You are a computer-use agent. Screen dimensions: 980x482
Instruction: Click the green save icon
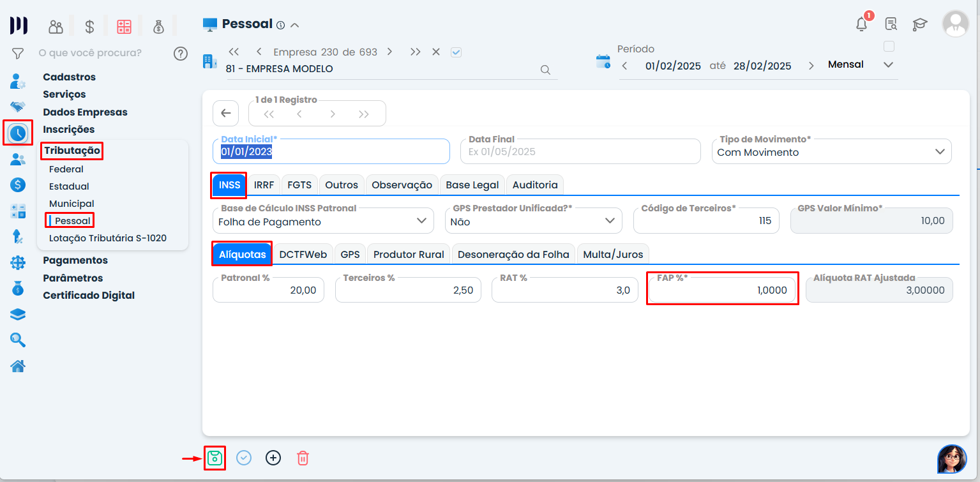[x=215, y=458]
